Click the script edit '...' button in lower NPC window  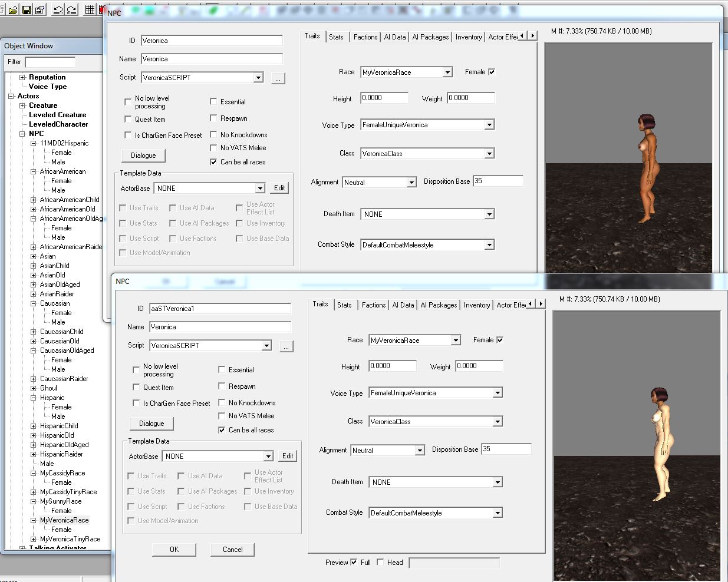pos(286,346)
